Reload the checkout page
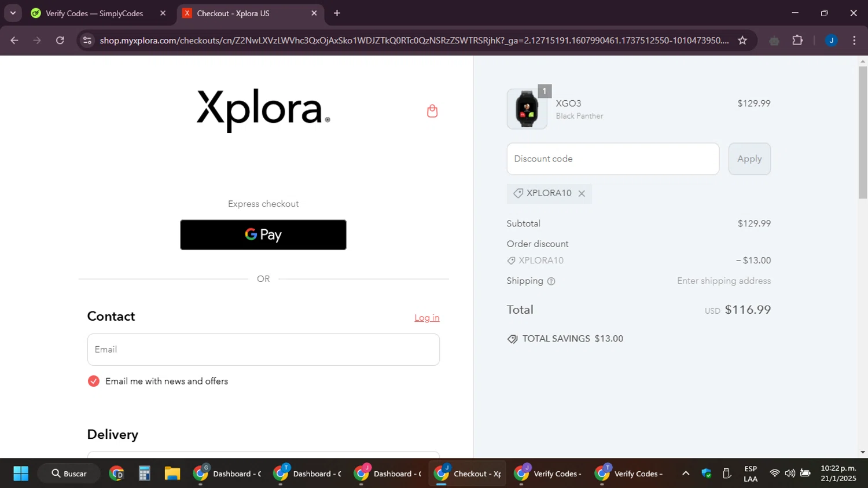Image resolution: width=868 pixels, height=488 pixels. click(x=60, y=41)
